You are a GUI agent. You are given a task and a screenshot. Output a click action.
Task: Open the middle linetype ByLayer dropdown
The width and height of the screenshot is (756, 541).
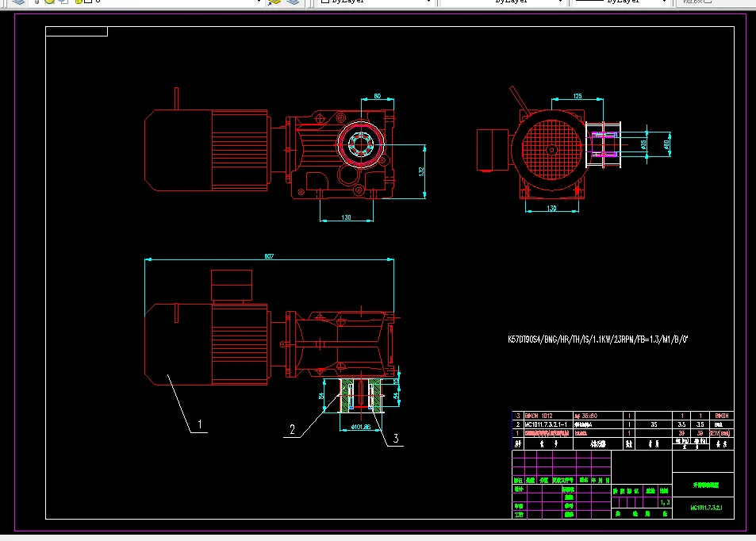pyautogui.click(x=502, y=2)
